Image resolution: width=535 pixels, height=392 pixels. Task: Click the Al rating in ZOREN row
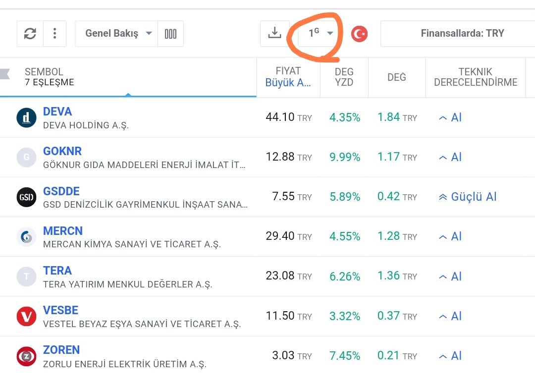coord(450,356)
